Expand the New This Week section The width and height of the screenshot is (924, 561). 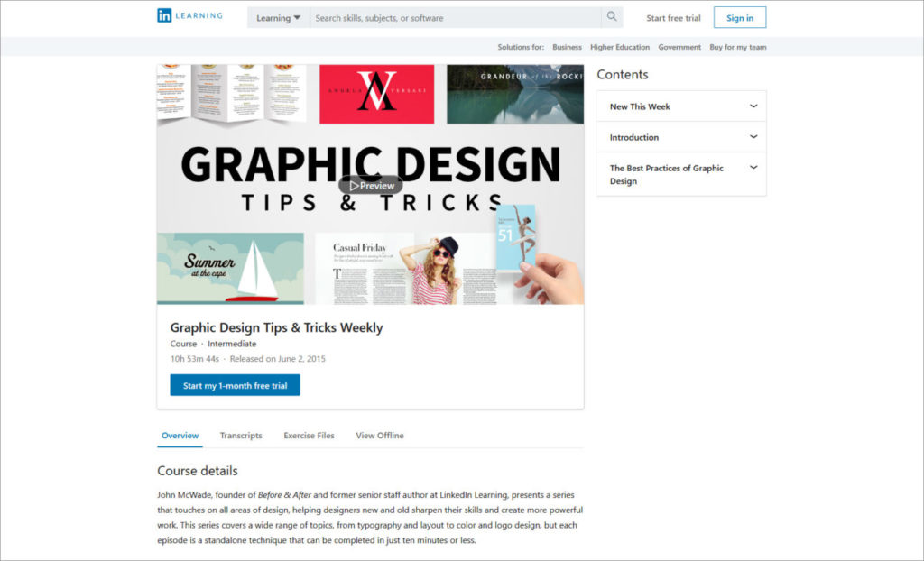pyautogui.click(x=681, y=106)
